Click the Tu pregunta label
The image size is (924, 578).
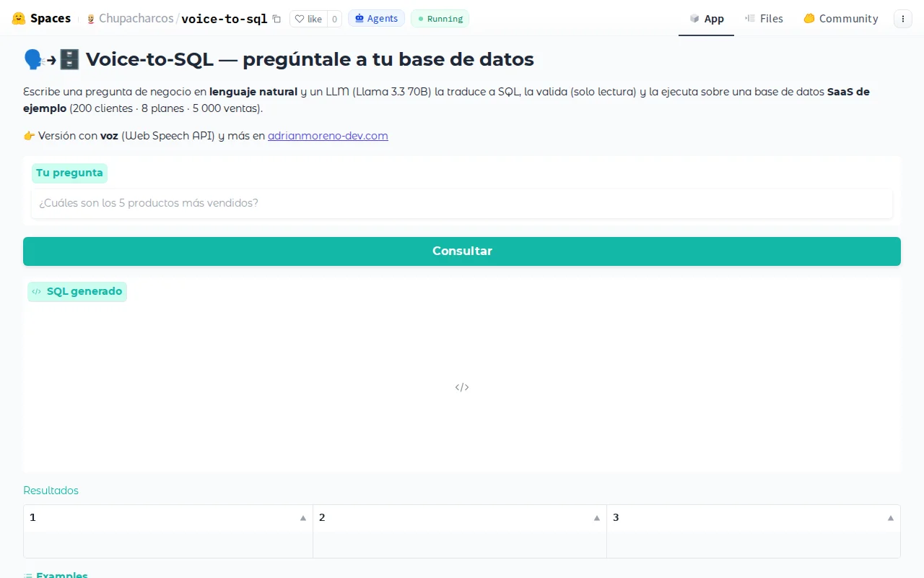[69, 173]
